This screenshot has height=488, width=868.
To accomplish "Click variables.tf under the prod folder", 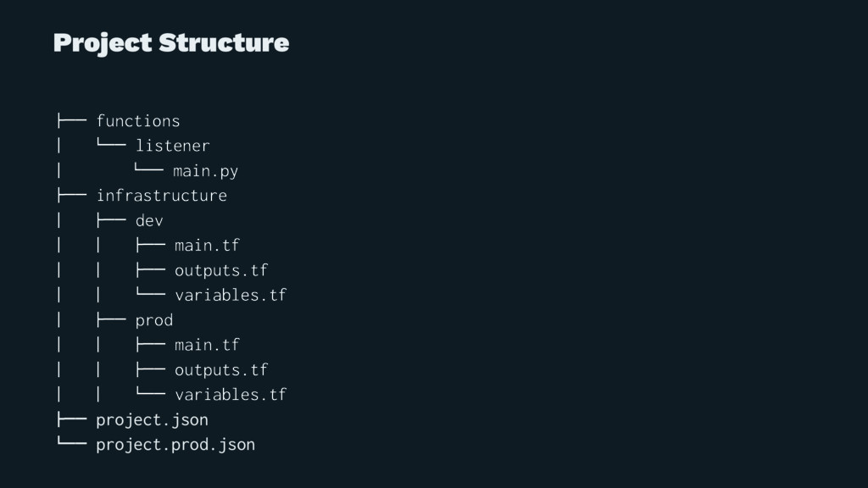I will (x=231, y=395).
